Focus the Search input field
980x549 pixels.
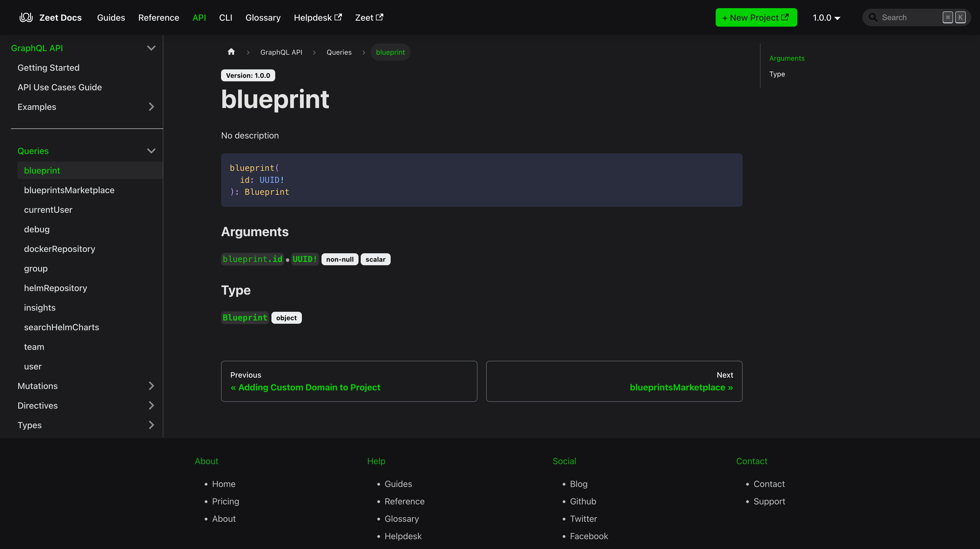(x=909, y=17)
